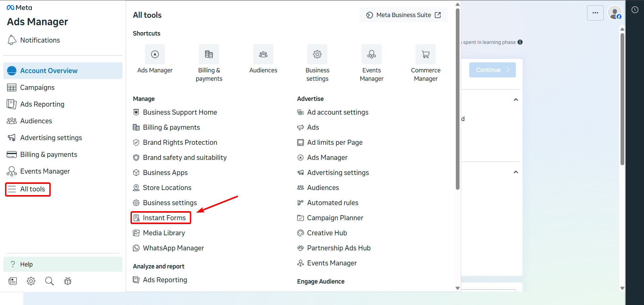Open the Commerce Manager shortcut icon
Screen dimensions: 644x305
click(x=425, y=54)
